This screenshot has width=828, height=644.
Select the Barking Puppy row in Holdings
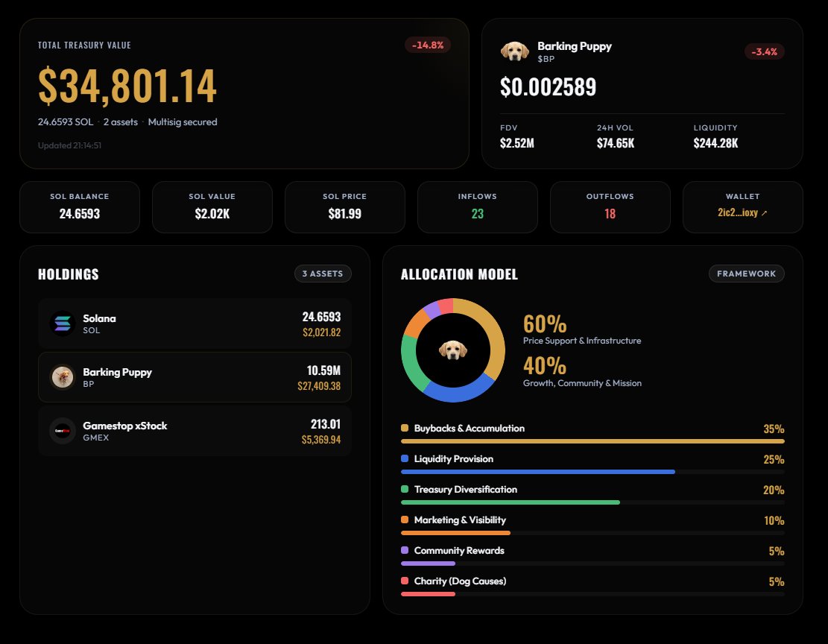194,377
